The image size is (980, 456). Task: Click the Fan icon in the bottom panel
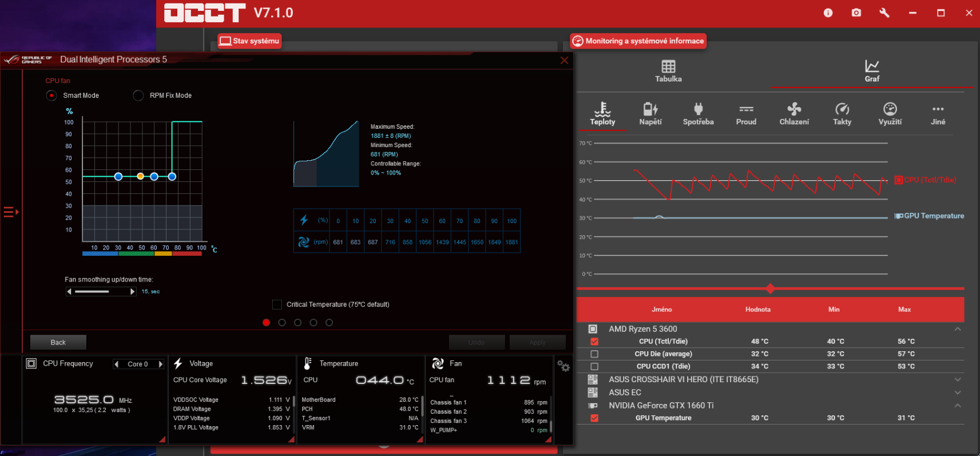tap(438, 363)
